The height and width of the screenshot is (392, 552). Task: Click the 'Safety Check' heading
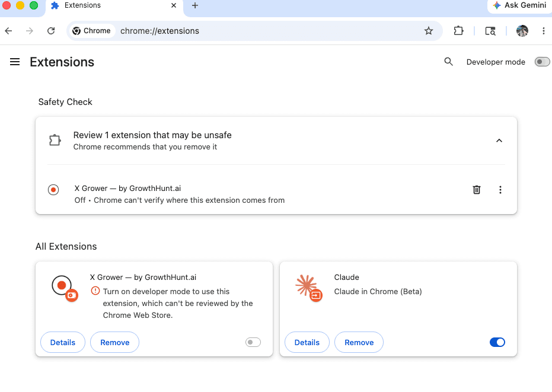click(65, 102)
